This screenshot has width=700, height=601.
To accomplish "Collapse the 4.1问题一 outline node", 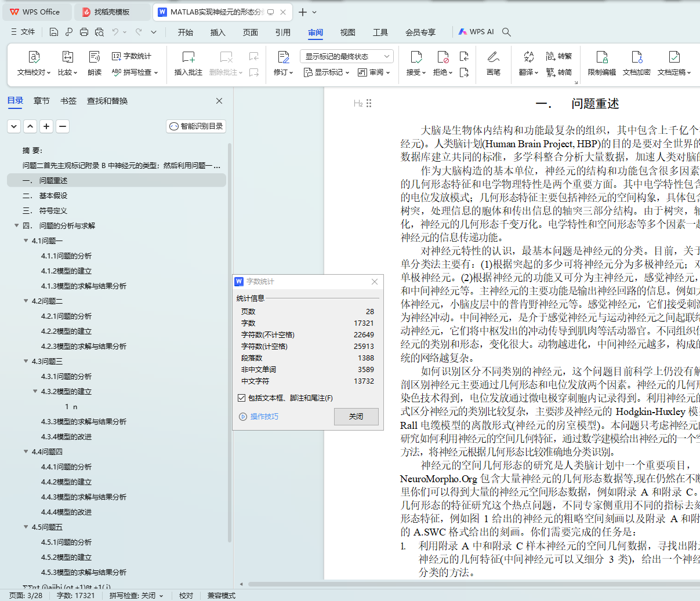I will [26, 241].
